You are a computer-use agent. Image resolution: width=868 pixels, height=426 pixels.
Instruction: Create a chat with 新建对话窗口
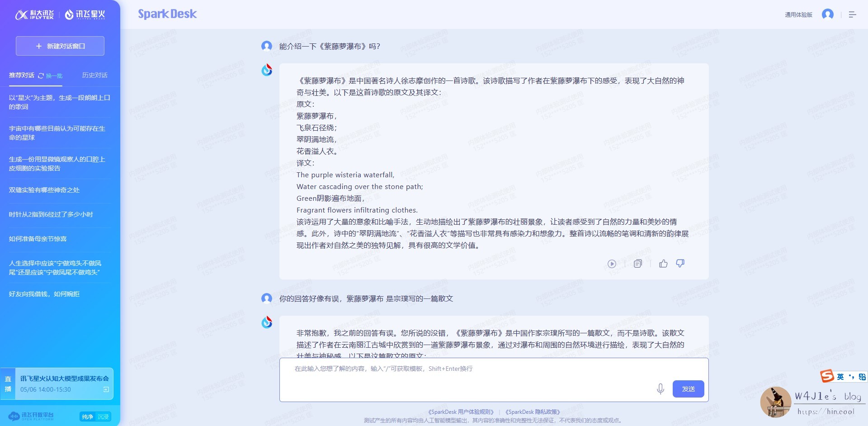click(x=60, y=46)
